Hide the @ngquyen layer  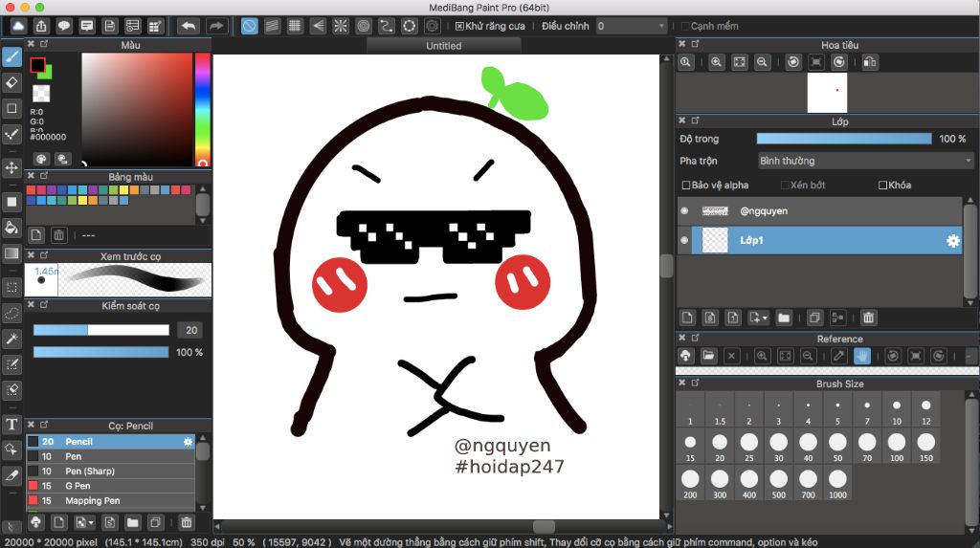[684, 211]
